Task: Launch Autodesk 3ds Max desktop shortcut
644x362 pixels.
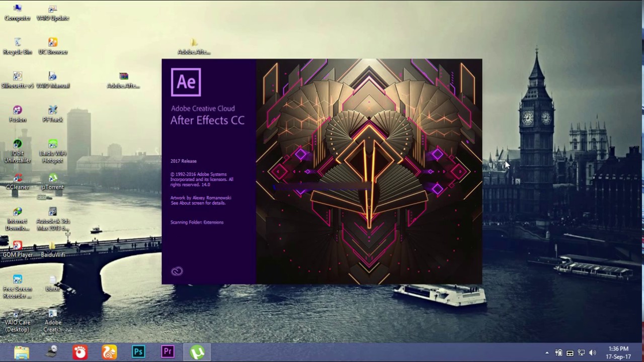Action: 53,219
